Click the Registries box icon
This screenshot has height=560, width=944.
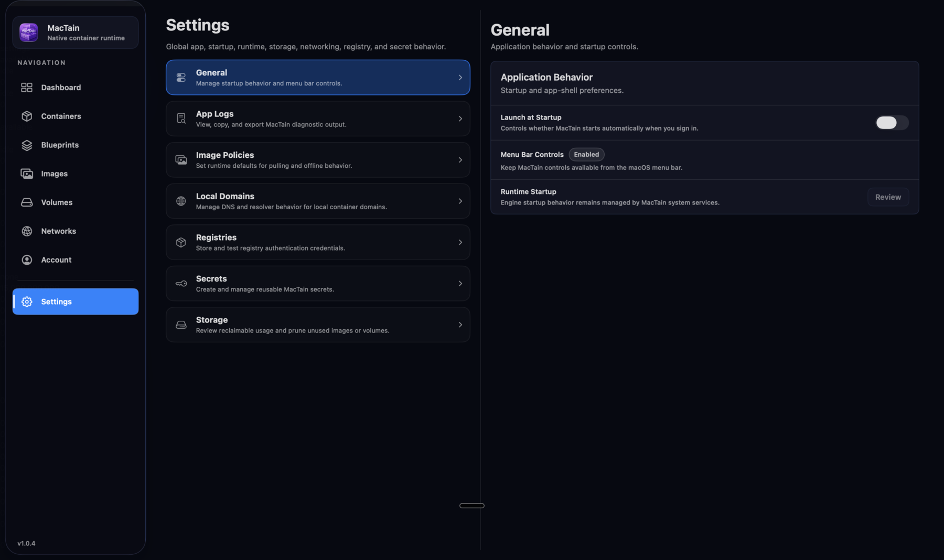click(181, 242)
